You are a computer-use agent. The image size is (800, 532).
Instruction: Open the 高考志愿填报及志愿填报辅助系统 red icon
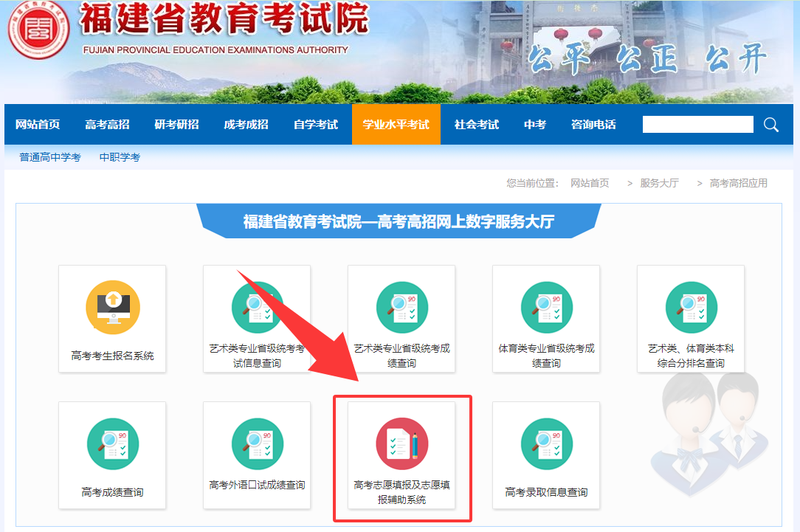point(402,443)
